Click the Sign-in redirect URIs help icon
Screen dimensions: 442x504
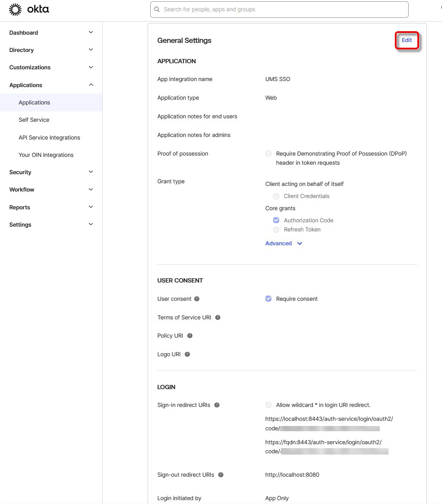(217, 405)
